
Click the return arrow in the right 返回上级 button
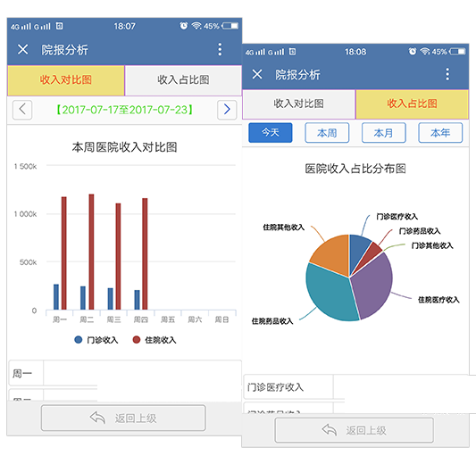[x=330, y=430]
